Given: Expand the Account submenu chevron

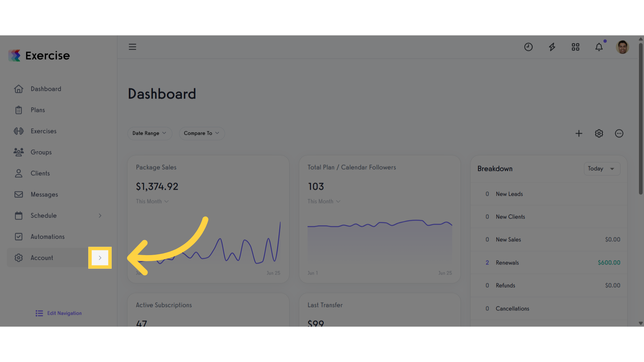Looking at the screenshot, I should [x=100, y=258].
